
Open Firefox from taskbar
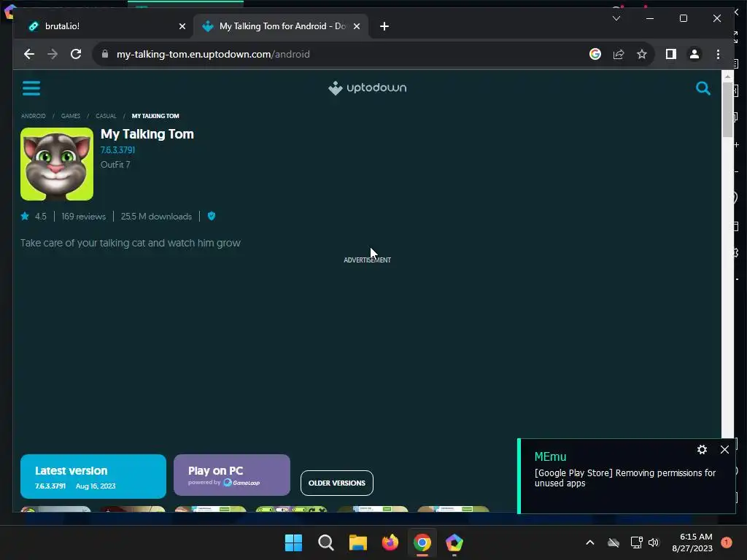tap(390, 542)
